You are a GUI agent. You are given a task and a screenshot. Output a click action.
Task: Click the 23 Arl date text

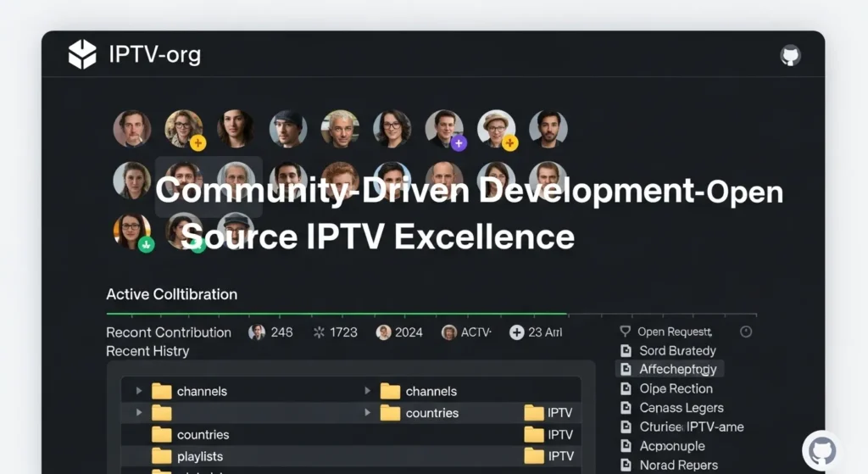coord(545,332)
